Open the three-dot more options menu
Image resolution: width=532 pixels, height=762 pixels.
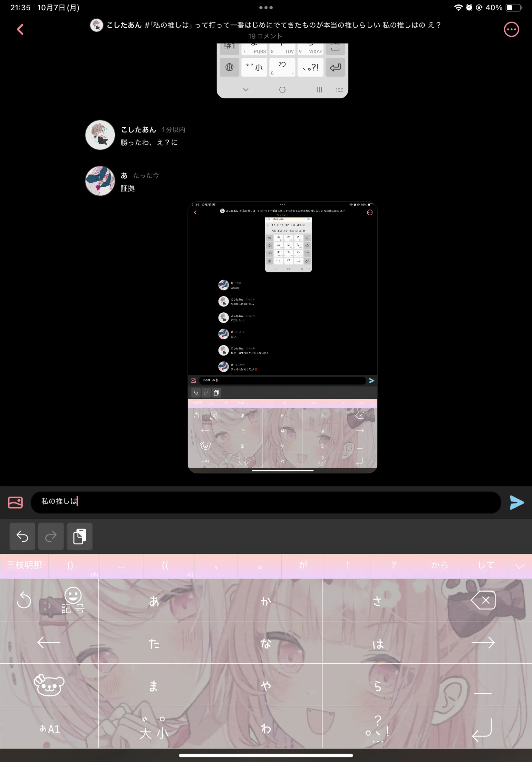click(x=511, y=29)
